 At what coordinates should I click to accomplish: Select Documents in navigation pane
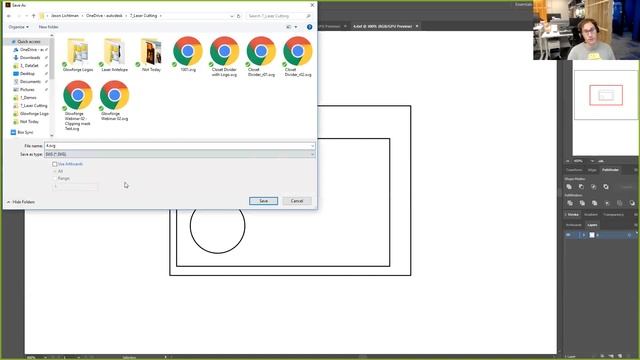click(29, 82)
